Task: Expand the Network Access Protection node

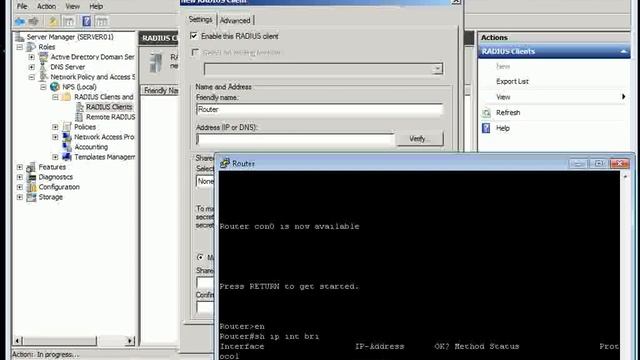Action: click(55, 137)
